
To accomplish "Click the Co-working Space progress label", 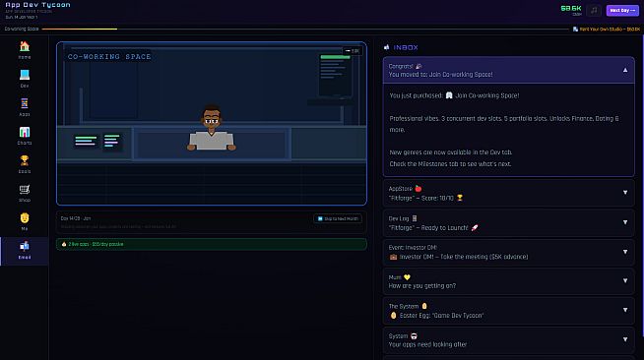I will (22, 30).
